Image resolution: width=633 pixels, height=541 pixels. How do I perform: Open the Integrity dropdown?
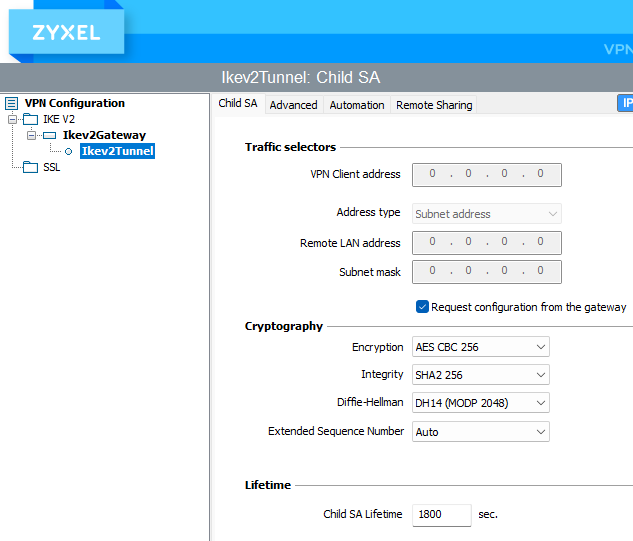click(481, 375)
